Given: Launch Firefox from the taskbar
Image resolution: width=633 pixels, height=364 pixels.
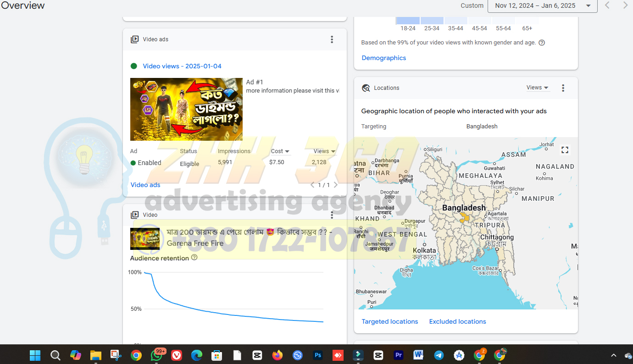Looking at the screenshot, I should (x=278, y=355).
